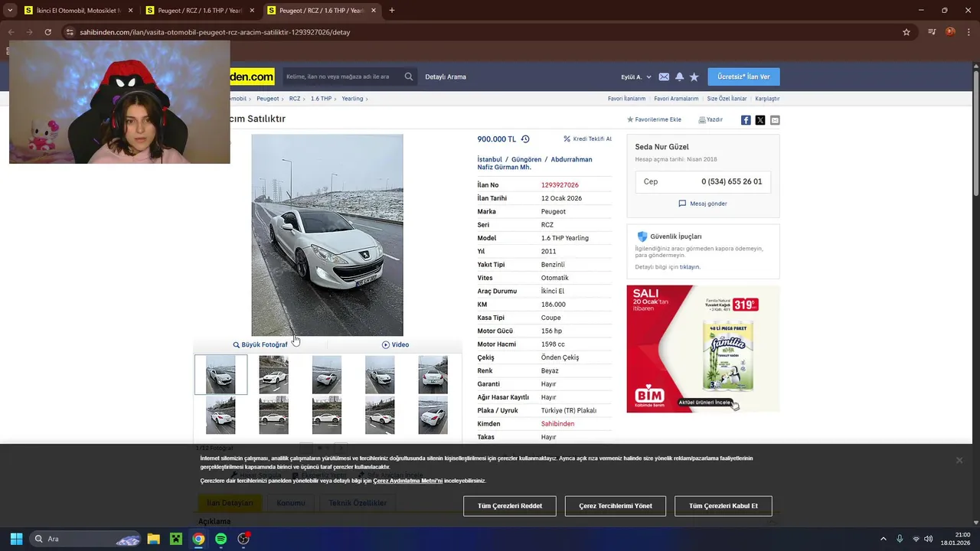Expand the Eylül A. account dropdown
Image resolution: width=980 pixels, height=551 pixels.
coord(636,77)
